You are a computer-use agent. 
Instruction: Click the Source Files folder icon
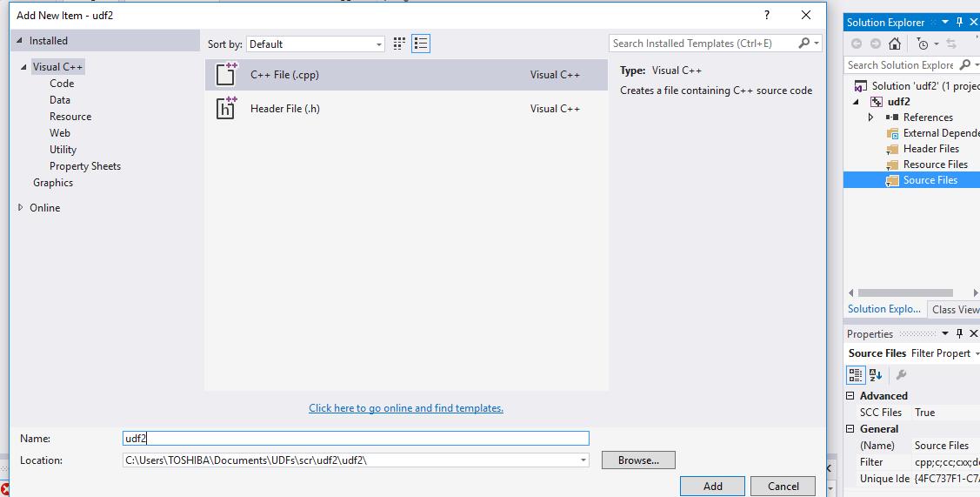pyautogui.click(x=892, y=180)
